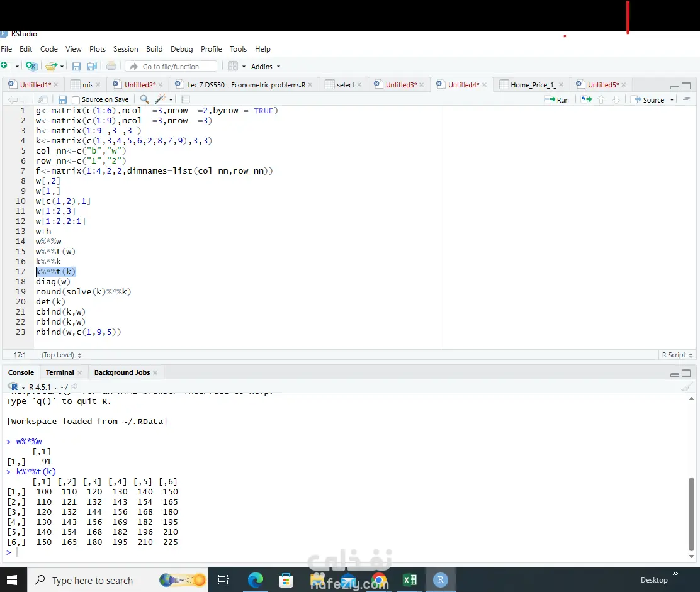Open the Home_Price_1_ tab
Viewport: 700px width, 592px height.
tap(533, 85)
